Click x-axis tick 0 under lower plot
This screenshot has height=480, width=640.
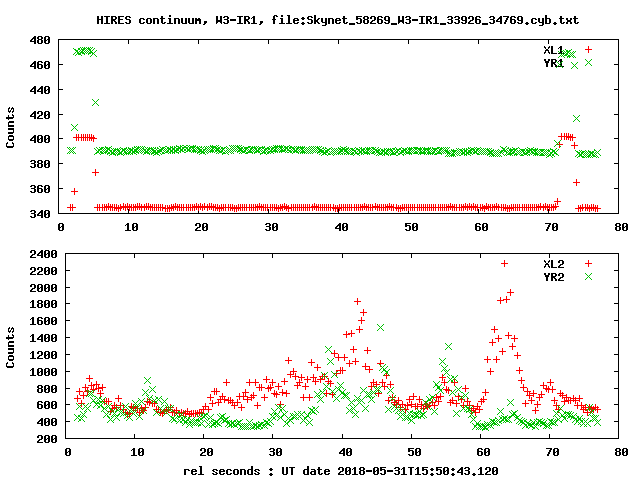[x=68, y=452]
